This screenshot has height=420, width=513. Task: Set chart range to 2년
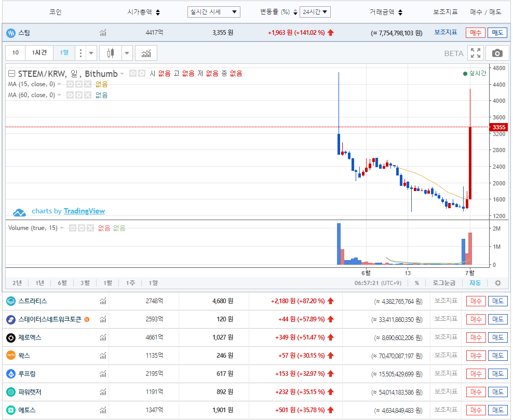coord(17,283)
